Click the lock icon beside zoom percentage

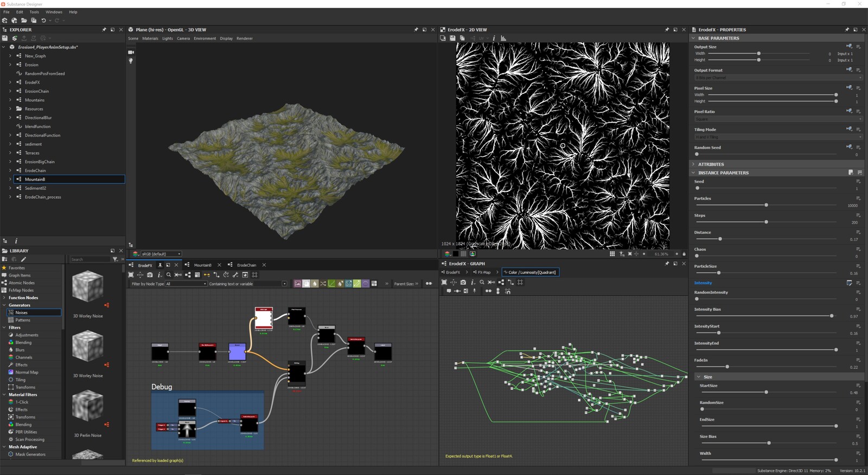point(684,254)
